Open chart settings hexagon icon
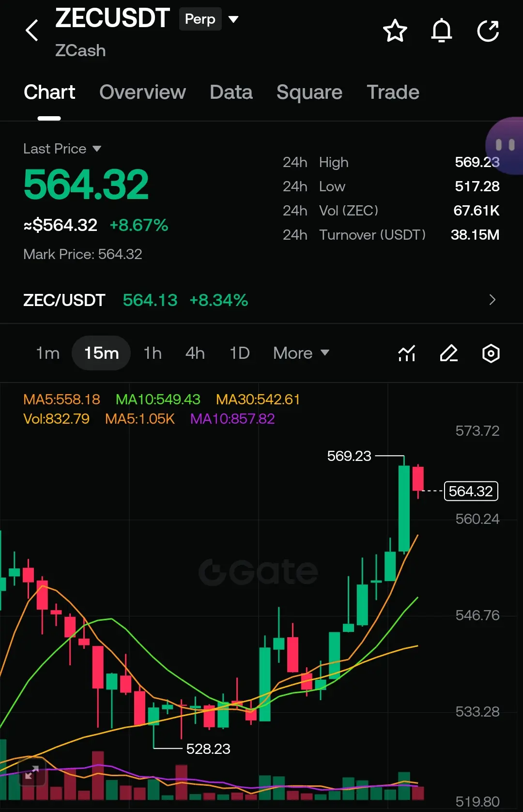 coord(491,353)
